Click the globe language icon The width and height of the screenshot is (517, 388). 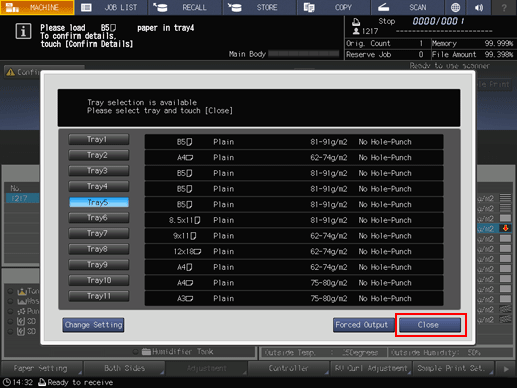[455, 7]
